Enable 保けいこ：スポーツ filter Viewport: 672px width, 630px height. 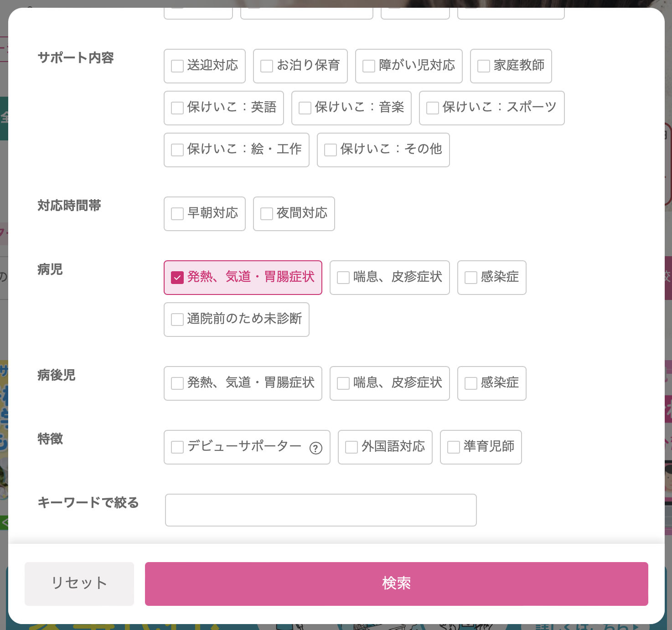pos(433,108)
